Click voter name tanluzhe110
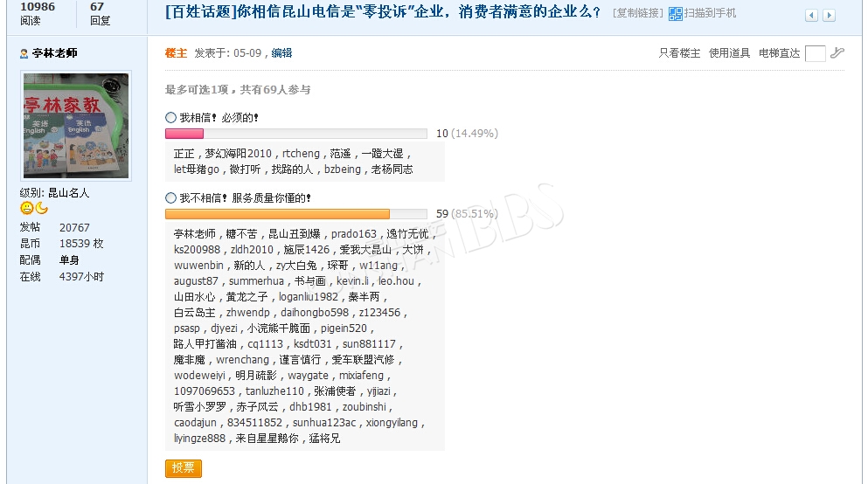Viewport: 868px width, 484px height. coord(274,391)
